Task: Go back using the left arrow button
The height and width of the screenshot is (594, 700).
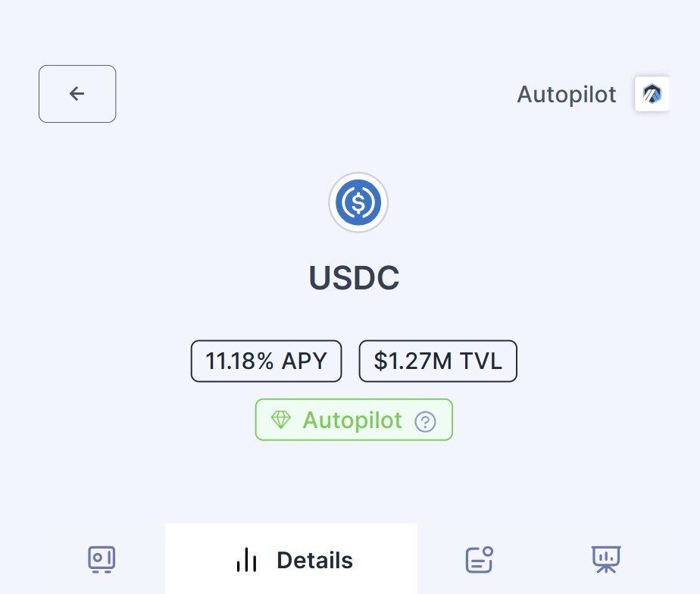Action: pyautogui.click(x=77, y=94)
